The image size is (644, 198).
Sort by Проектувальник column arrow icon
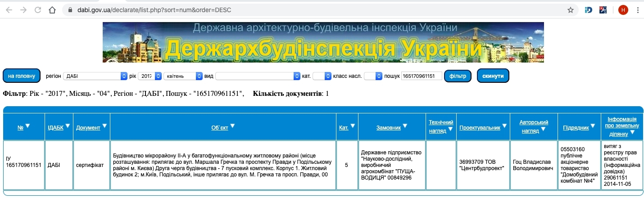504,126
